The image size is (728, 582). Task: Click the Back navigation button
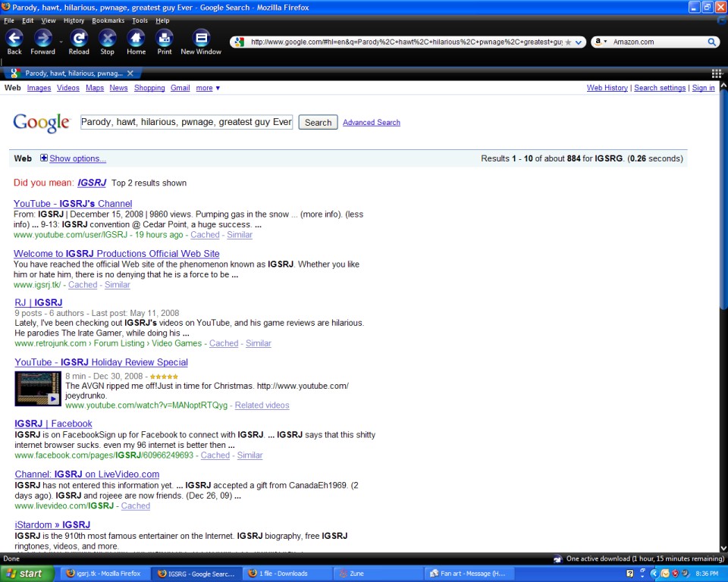[14, 39]
